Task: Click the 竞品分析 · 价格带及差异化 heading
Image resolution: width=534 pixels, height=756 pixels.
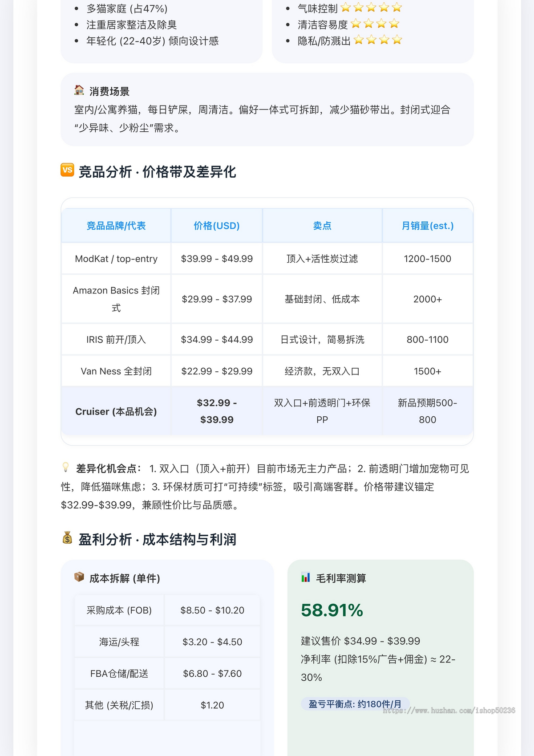Action: [x=157, y=171]
